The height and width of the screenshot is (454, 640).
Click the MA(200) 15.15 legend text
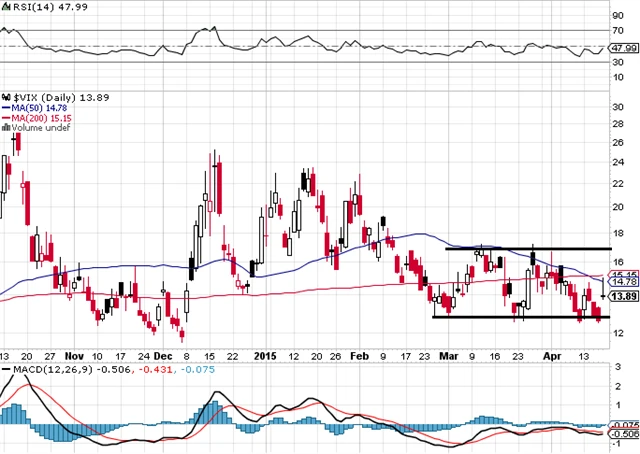40,116
